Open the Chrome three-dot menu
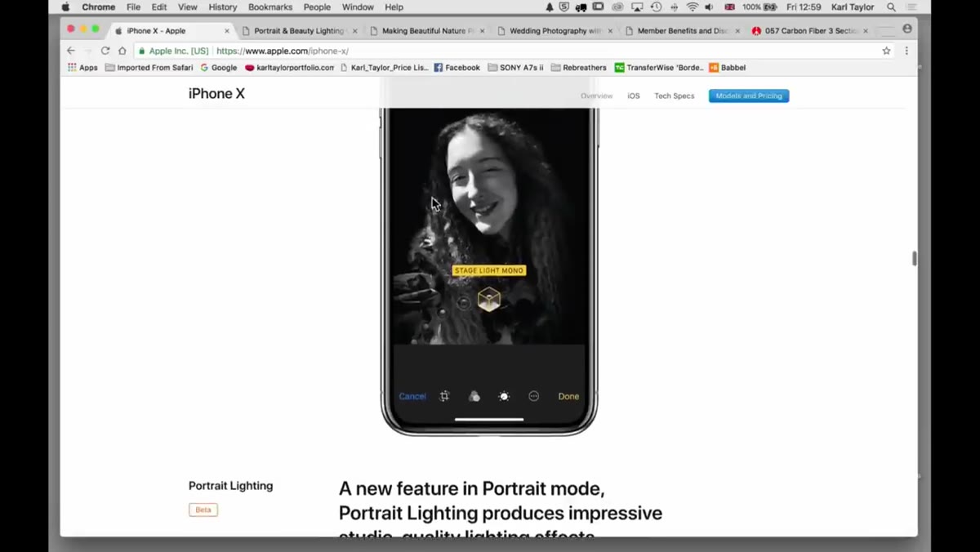Viewport: 980px width, 552px height. click(906, 51)
